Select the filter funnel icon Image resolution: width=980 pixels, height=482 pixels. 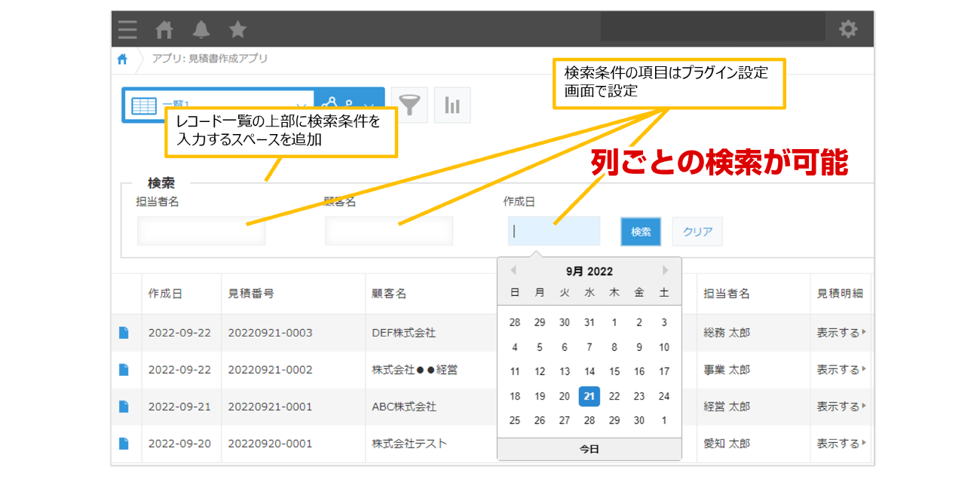pyautogui.click(x=409, y=105)
